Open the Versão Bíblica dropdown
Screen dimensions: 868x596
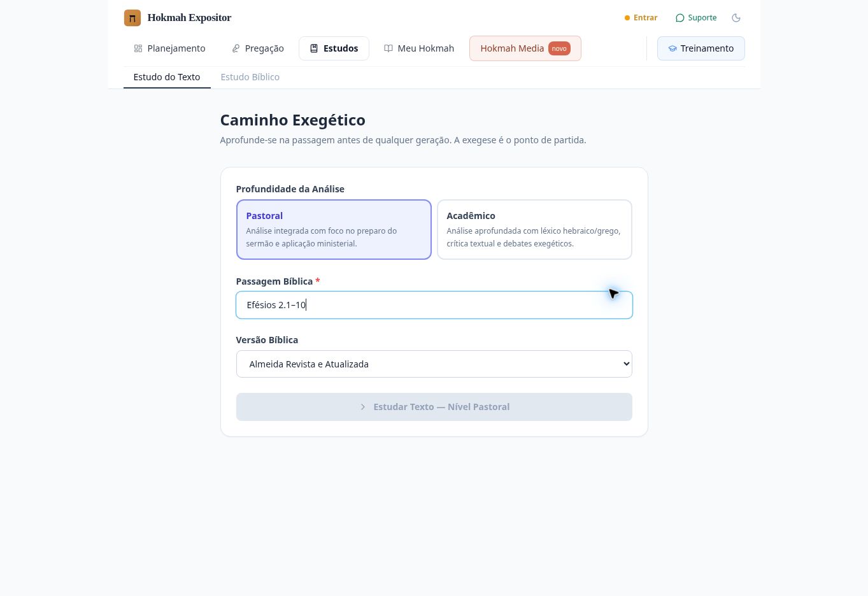pyautogui.click(x=434, y=364)
